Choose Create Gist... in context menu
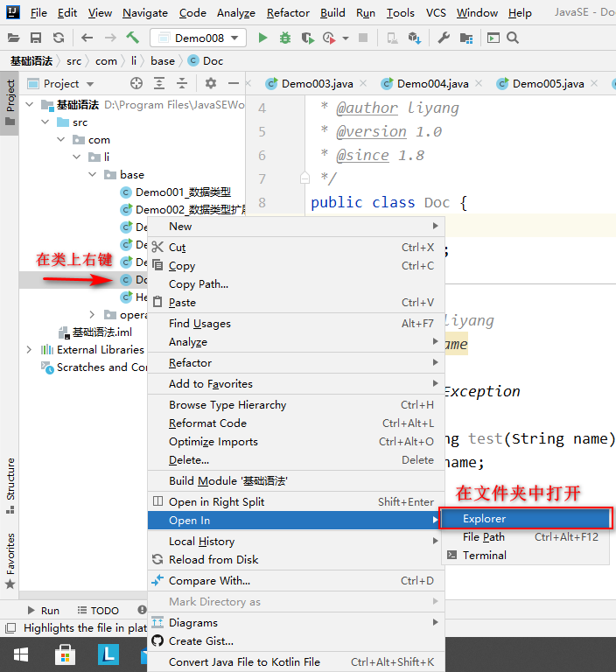The image size is (616, 672). [297, 641]
